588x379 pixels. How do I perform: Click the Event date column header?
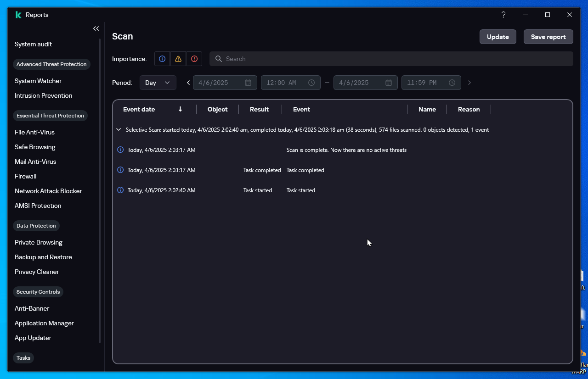tap(139, 109)
